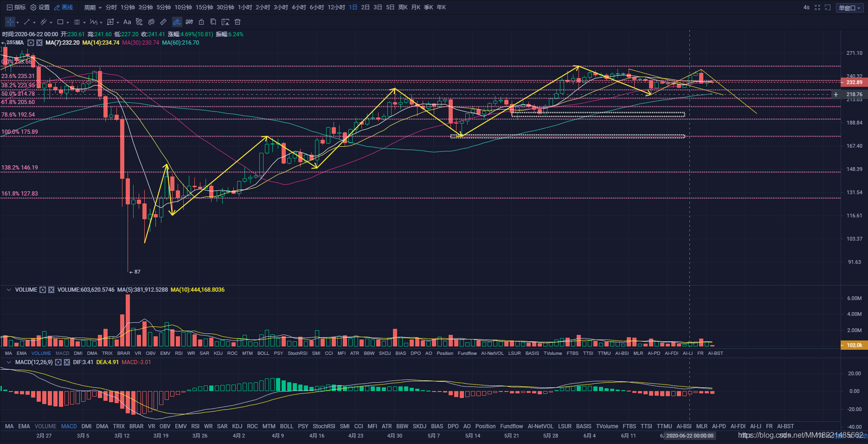This screenshot has height=444, width=868.
Task: Delete drawings with the trash icon
Action: [238, 22]
